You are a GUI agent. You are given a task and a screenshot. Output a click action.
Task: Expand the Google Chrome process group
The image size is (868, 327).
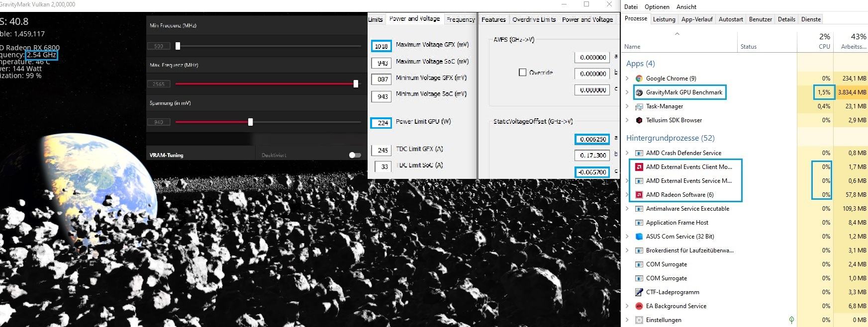pos(627,79)
